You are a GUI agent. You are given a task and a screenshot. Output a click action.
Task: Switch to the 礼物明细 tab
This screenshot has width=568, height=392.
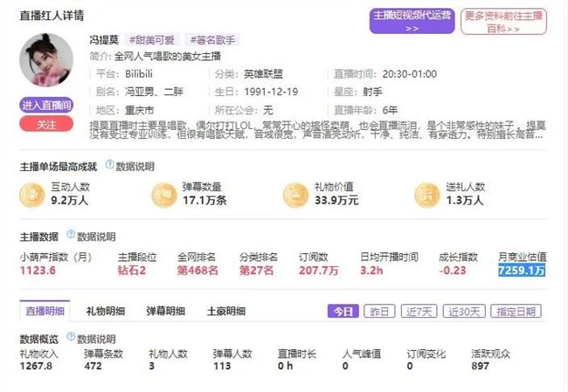[x=105, y=311]
